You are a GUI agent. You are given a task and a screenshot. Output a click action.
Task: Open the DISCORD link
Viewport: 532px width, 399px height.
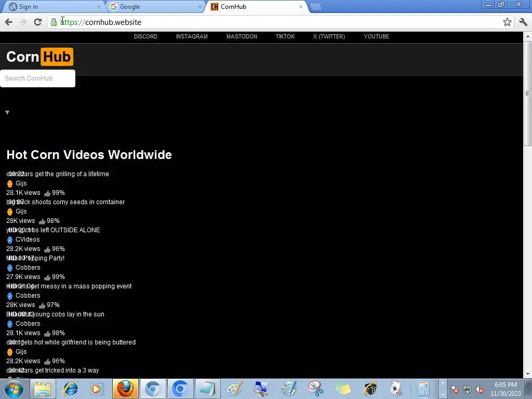pos(145,36)
